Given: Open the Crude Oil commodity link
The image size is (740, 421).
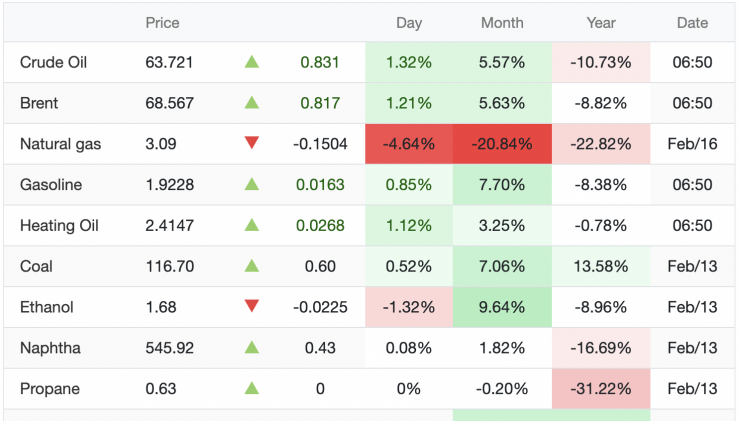Looking at the screenshot, I should click(x=54, y=62).
